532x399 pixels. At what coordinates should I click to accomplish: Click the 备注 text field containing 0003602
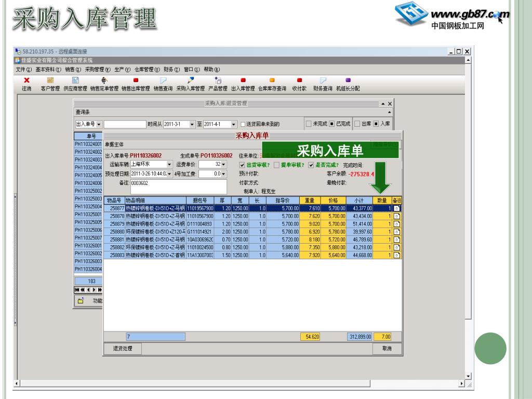coord(179,187)
